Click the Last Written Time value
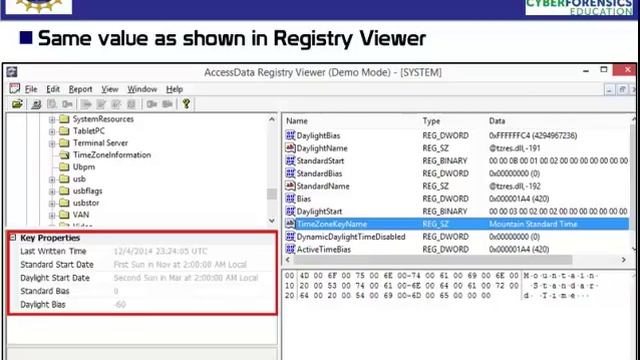 point(160,251)
